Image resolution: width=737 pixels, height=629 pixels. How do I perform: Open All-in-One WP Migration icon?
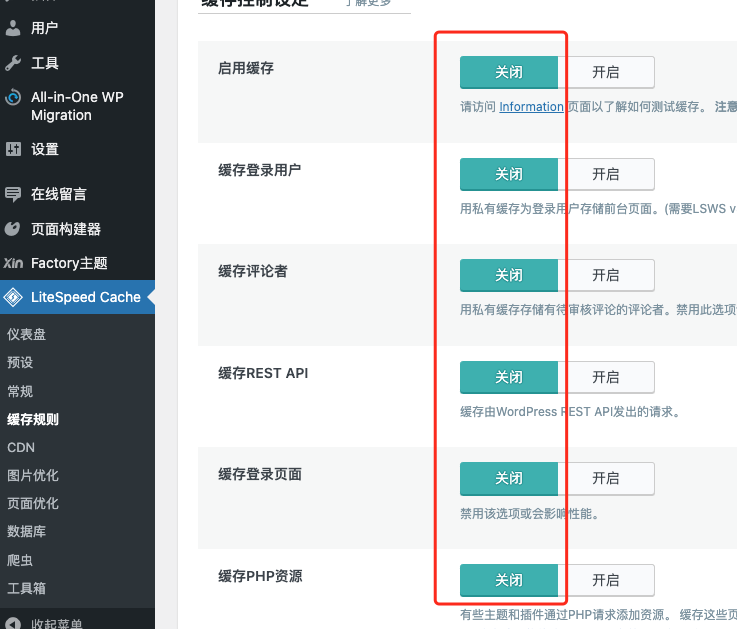click(x=13, y=98)
